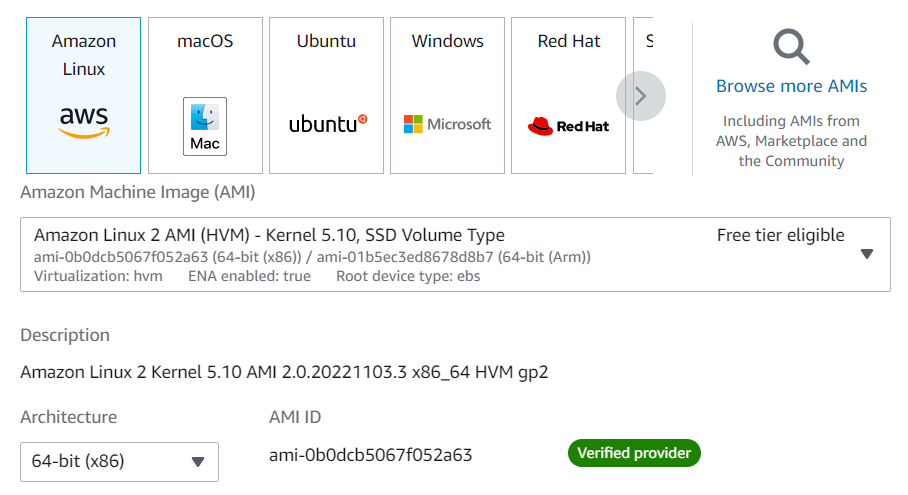Viewport: 908px width, 495px height.
Task: Expand the Amazon Machine Image dropdown arrow
Action: [867, 254]
